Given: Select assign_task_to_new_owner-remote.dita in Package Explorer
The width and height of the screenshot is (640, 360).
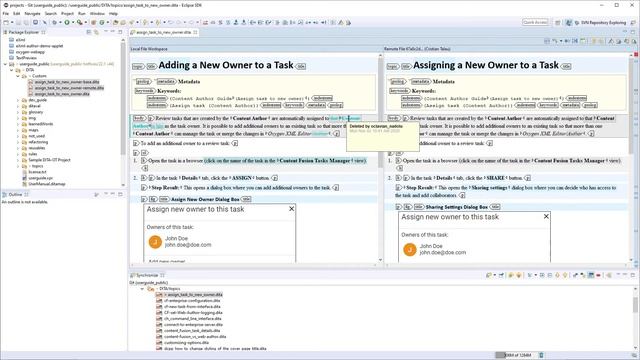Looking at the screenshot, I should 69,88.
